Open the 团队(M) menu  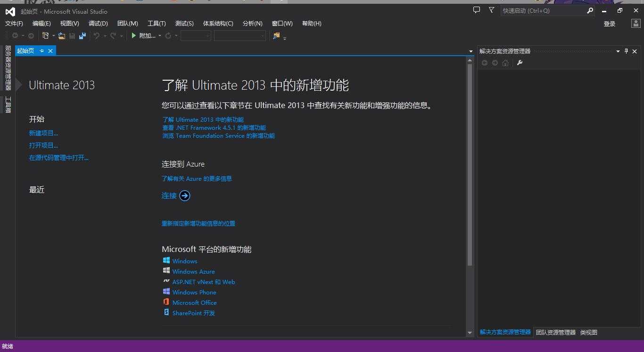pyautogui.click(x=127, y=23)
